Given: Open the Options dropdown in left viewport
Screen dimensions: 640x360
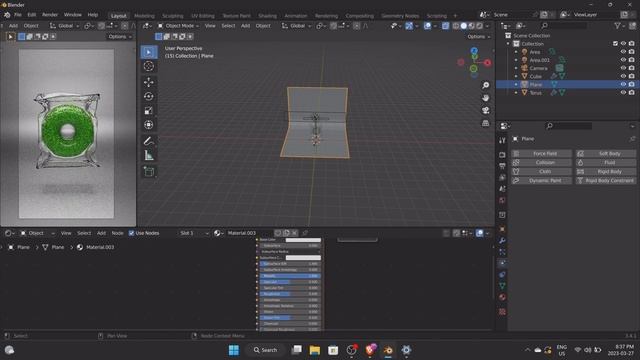Looking at the screenshot, I should [120, 37].
